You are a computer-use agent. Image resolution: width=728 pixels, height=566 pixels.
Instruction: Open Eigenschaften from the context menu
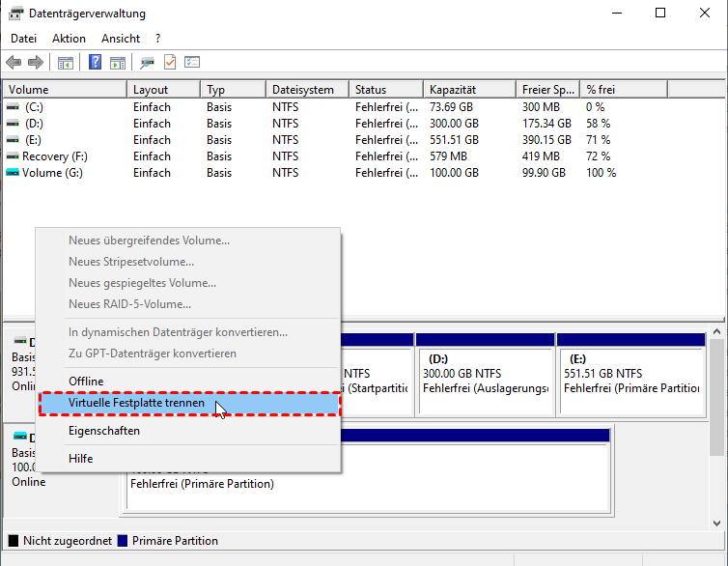tap(188, 431)
